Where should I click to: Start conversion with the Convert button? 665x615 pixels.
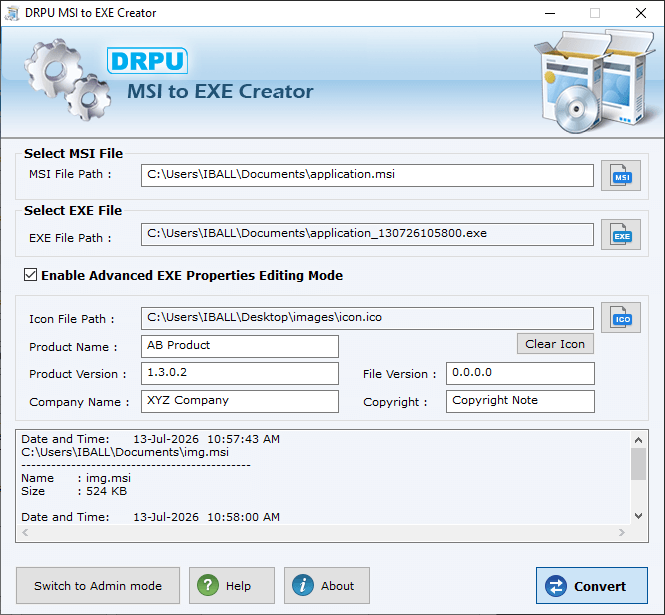tap(592, 586)
